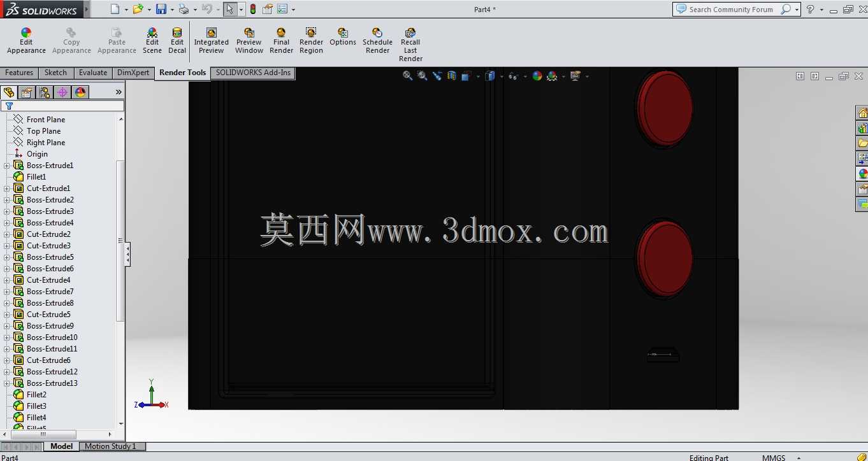This screenshot has height=461, width=868.
Task: Click the MMGS unit system in status bar
Action: pos(774,457)
